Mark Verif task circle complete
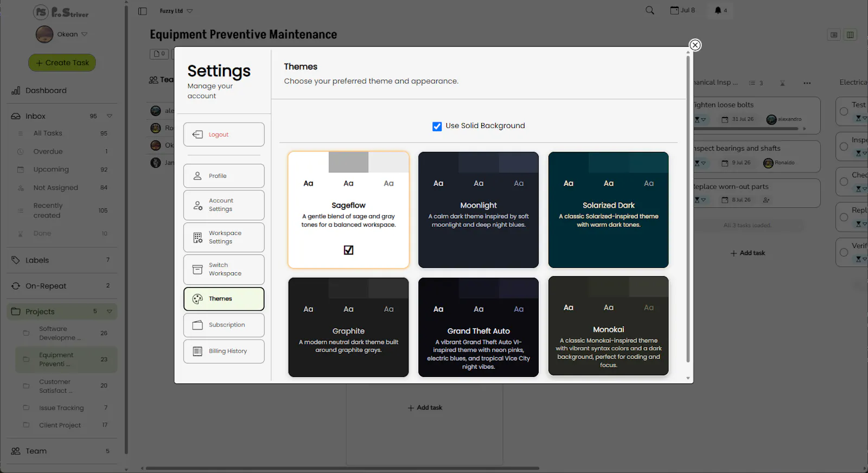The width and height of the screenshot is (868, 473). pyautogui.click(x=844, y=252)
